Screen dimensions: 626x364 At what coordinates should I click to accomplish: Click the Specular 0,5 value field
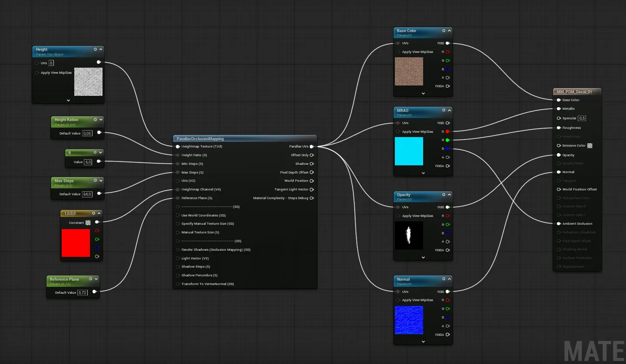582,118
